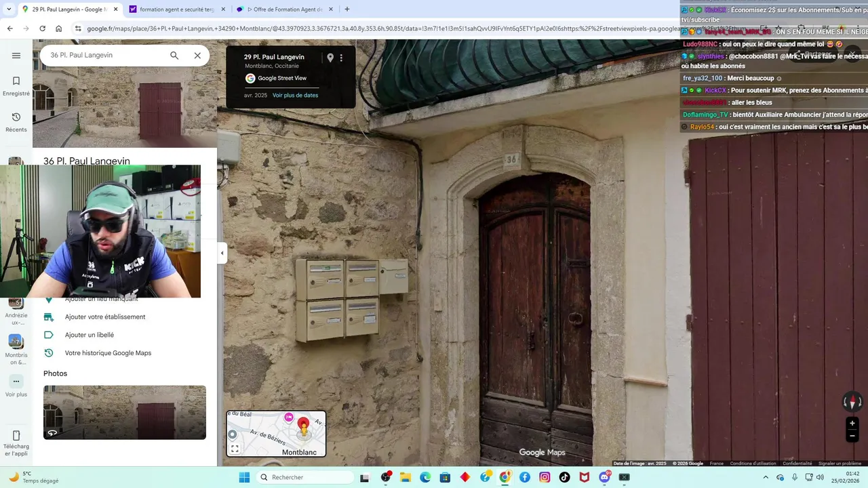Open Enregistré saved places in sidebar
This screenshot has height=488, width=868.
click(x=16, y=86)
